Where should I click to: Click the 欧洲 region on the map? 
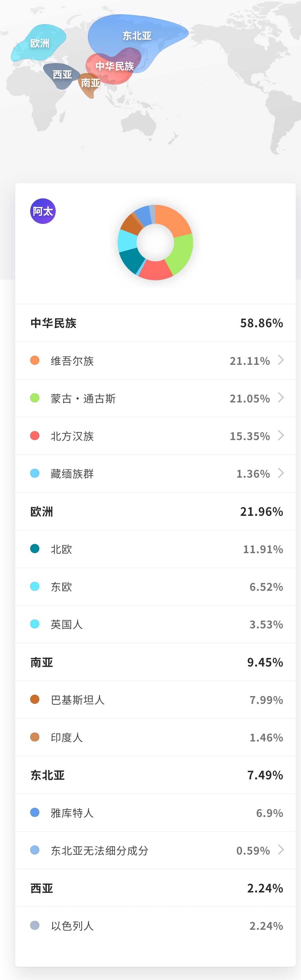[x=40, y=43]
